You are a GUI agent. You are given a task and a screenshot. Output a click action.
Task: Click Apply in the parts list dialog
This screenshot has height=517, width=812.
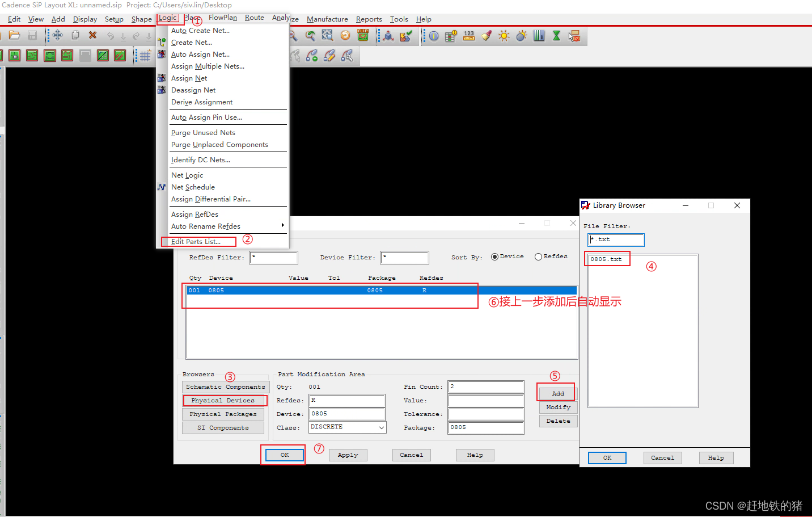(x=348, y=455)
